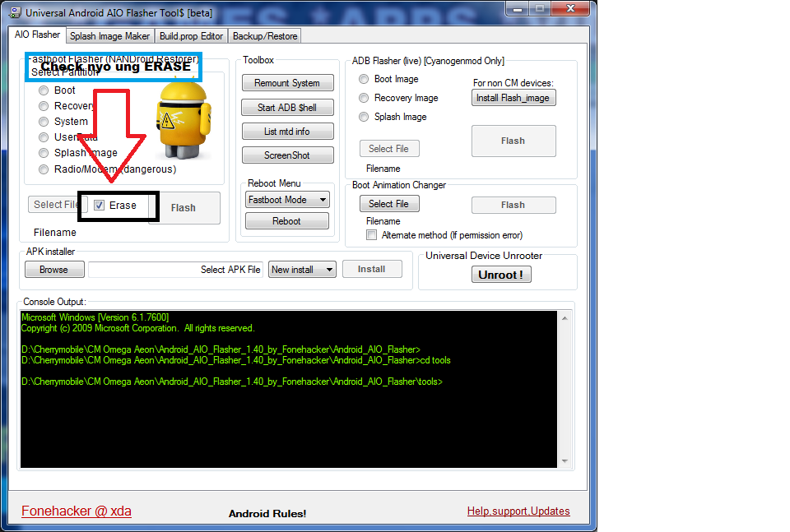Open the Fonehacker @ xda link
The height and width of the screenshot is (532, 790).
pos(76,511)
